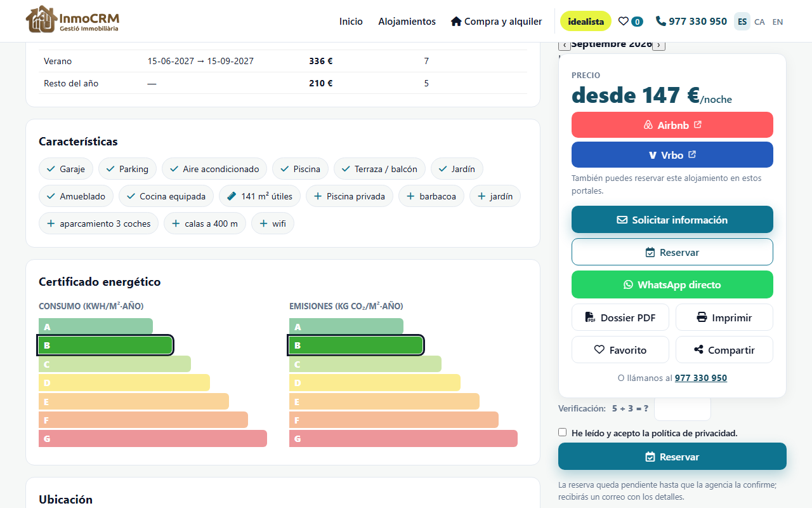Click the heart icon on Favorito button

(599, 350)
